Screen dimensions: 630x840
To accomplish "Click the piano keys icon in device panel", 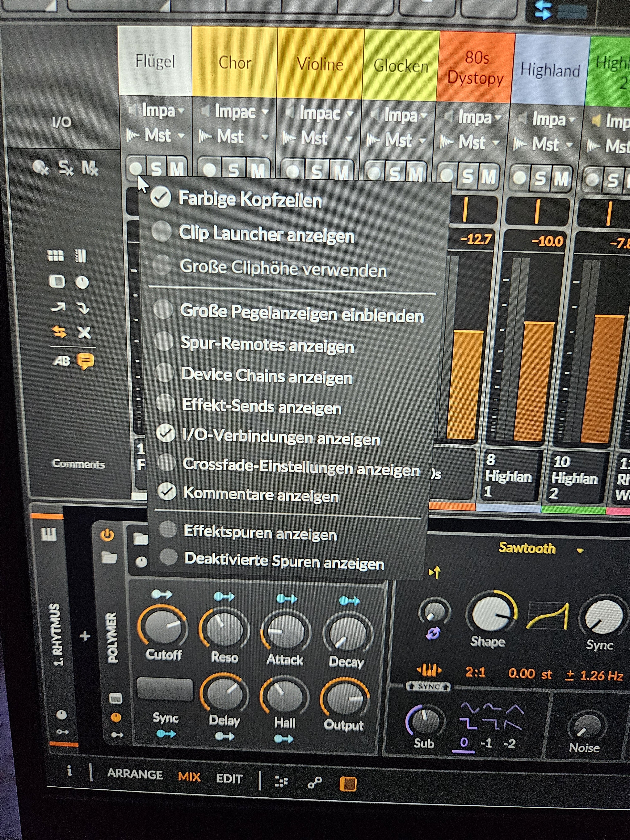I will 49,535.
